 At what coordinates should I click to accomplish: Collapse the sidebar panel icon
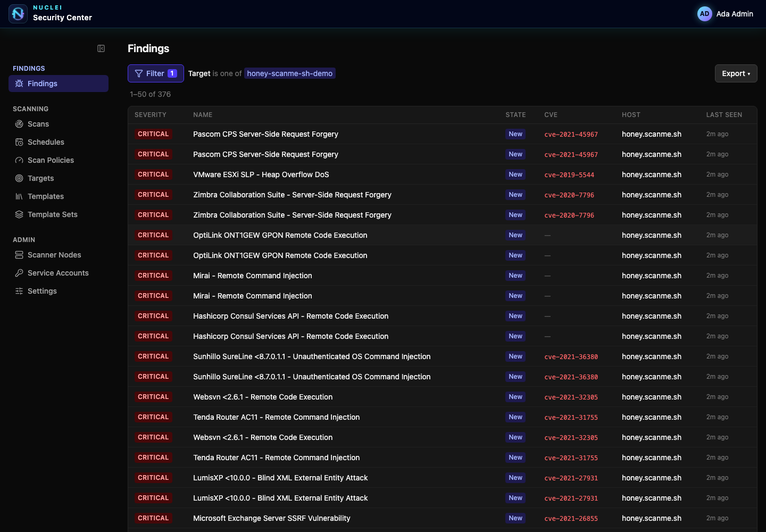(101, 48)
